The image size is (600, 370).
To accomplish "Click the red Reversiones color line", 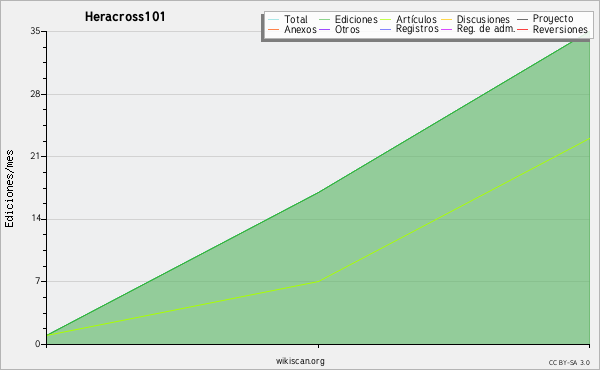I will coord(522,29).
